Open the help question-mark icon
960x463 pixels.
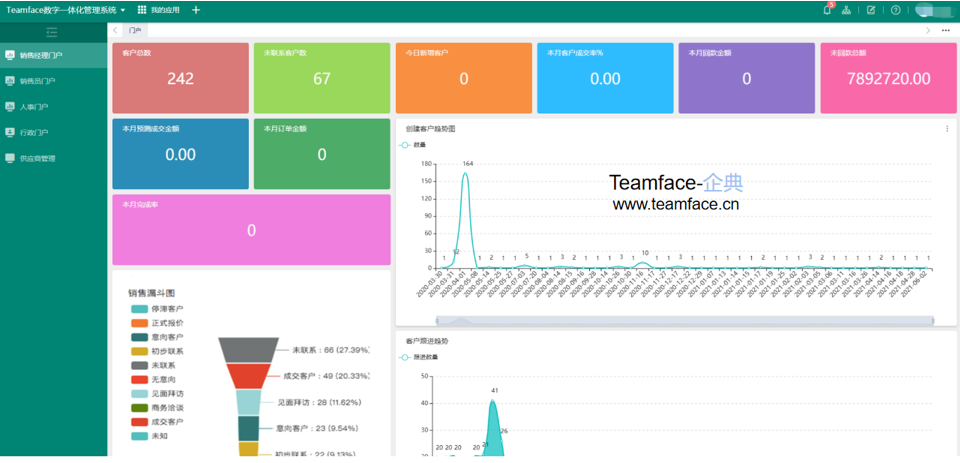(x=896, y=10)
